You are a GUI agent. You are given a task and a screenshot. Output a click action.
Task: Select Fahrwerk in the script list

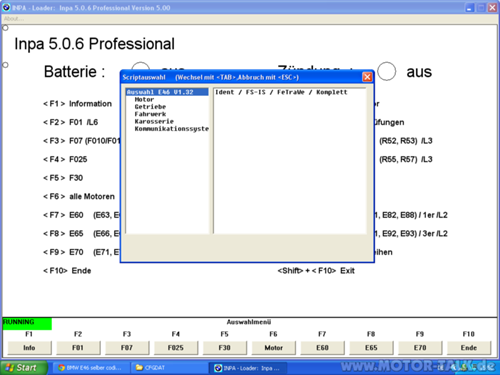tap(150, 114)
